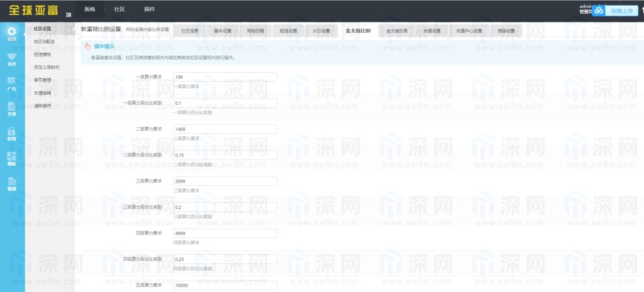Open the 金太链交易 tab
This screenshot has width=644, height=292.
coord(396,30)
